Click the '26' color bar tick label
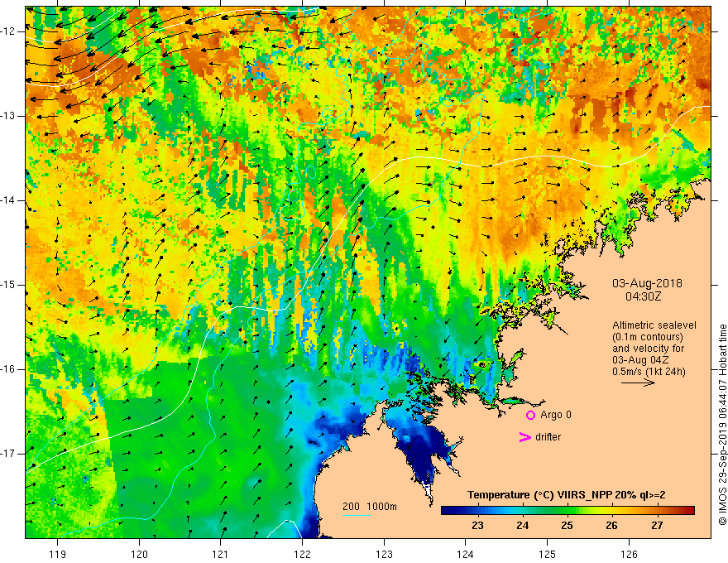 (612, 526)
